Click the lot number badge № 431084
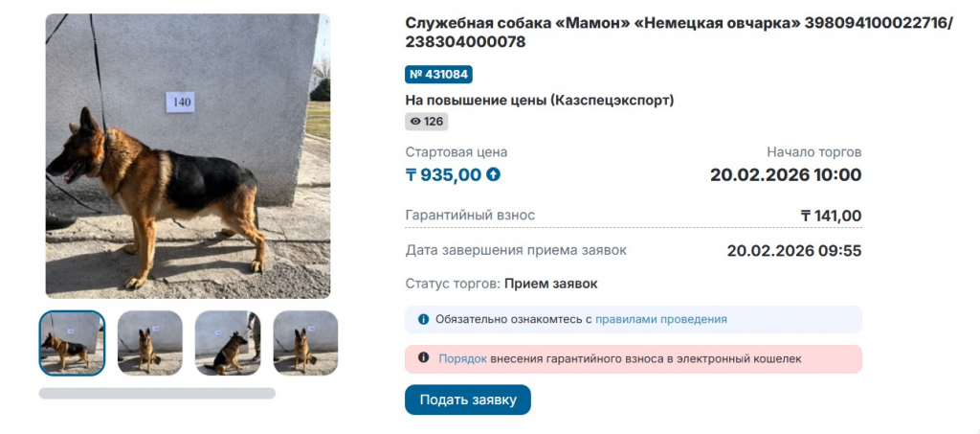This screenshot has width=980, height=434. pyautogui.click(x=438, y=75)
